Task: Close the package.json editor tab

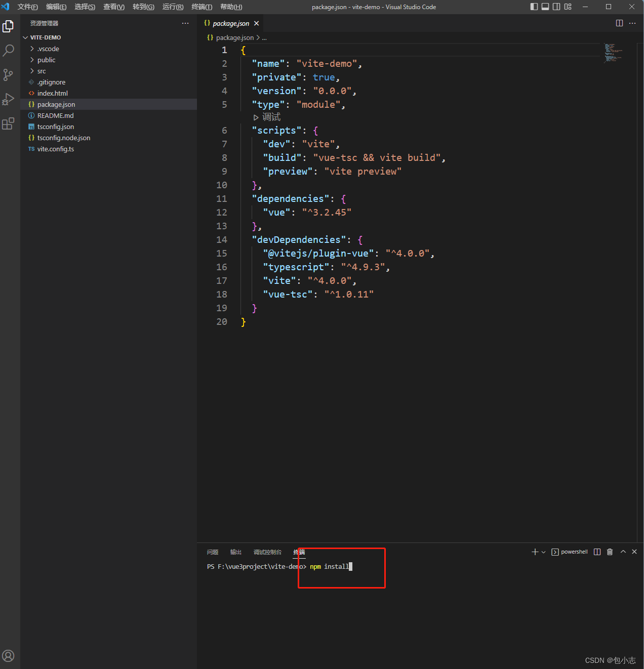Action: (x=257, y=23)
